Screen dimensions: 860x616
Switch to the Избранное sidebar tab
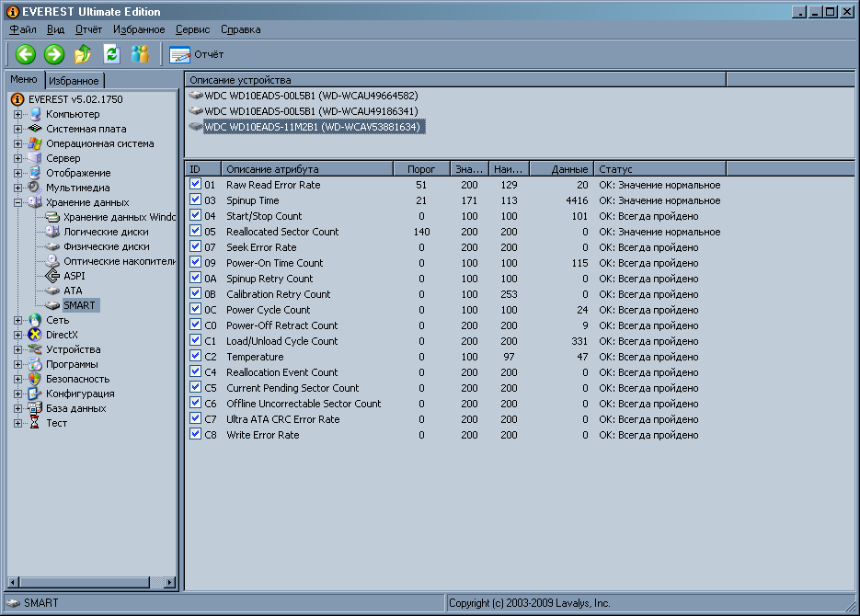coord(75,81)
